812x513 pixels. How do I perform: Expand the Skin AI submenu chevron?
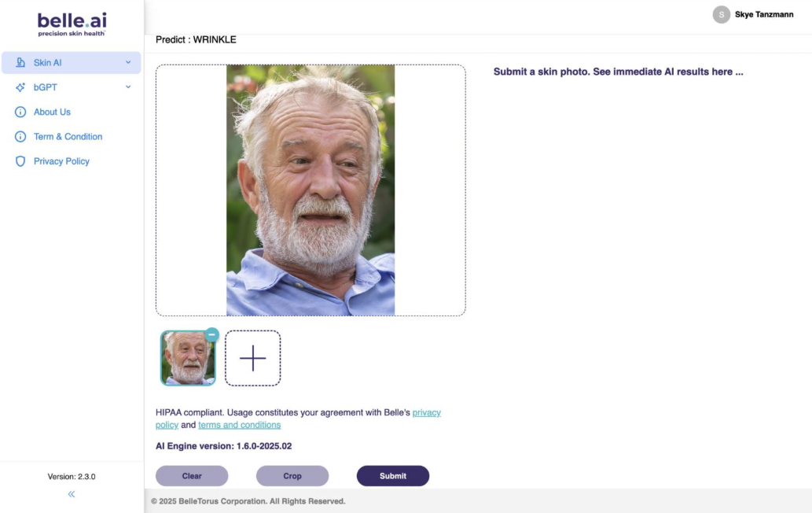128,62
